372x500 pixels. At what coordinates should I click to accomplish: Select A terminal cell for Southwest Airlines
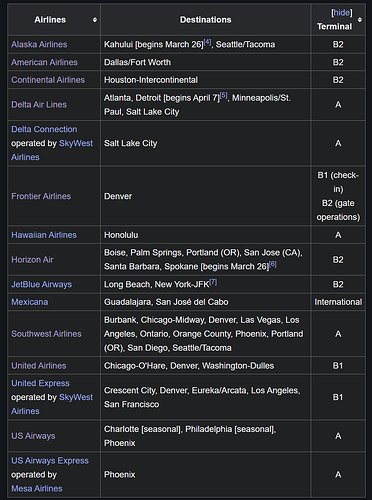[x=338, y=334]
